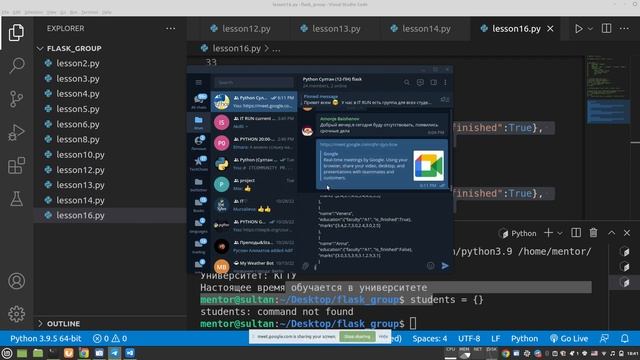640x360 pixels.
Task: Open the Testing flask view
Action: 16,199
